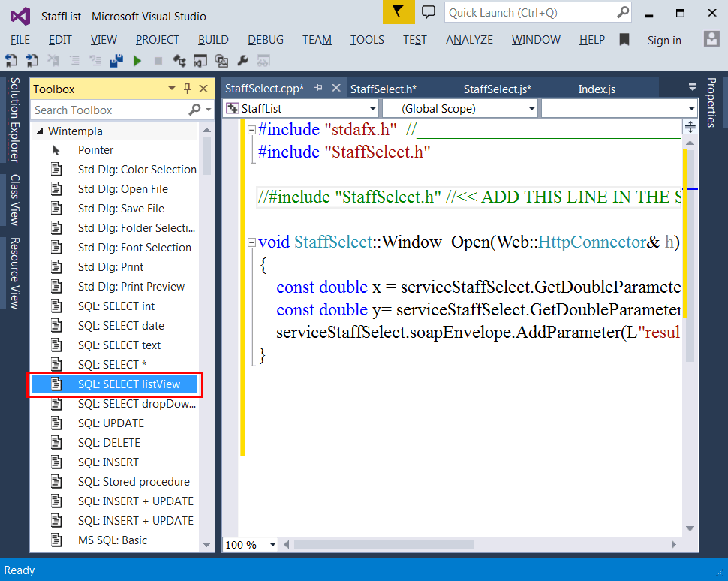Click the Toolbox vertical scrollbar thumb
Screen dimensions: 728x581
[x=207, y=156]
